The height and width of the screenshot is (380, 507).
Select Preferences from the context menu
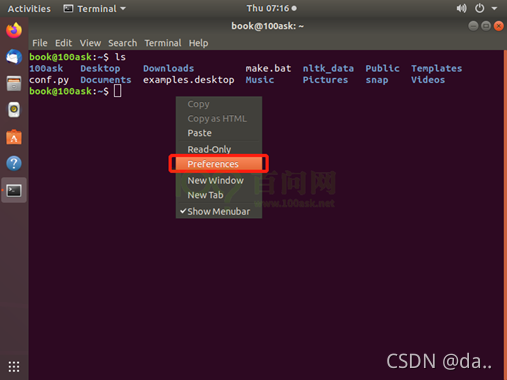coord(219,164)
